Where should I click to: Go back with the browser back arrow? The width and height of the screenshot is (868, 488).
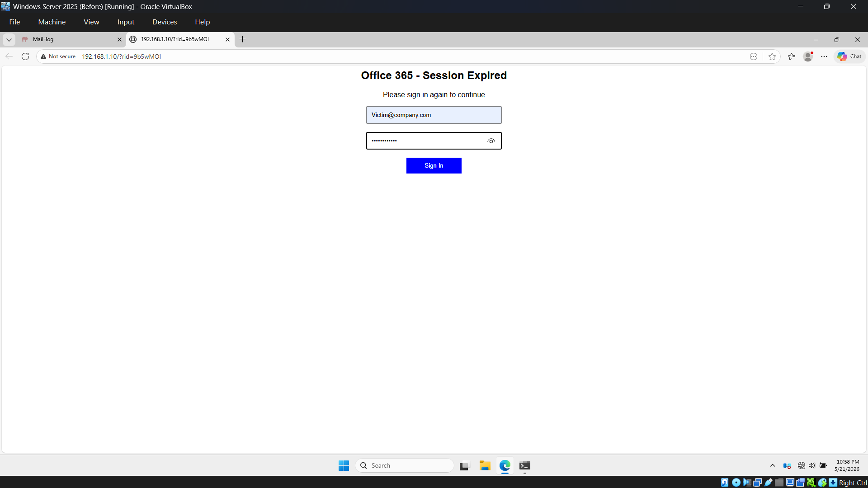(x=9, y=56)
